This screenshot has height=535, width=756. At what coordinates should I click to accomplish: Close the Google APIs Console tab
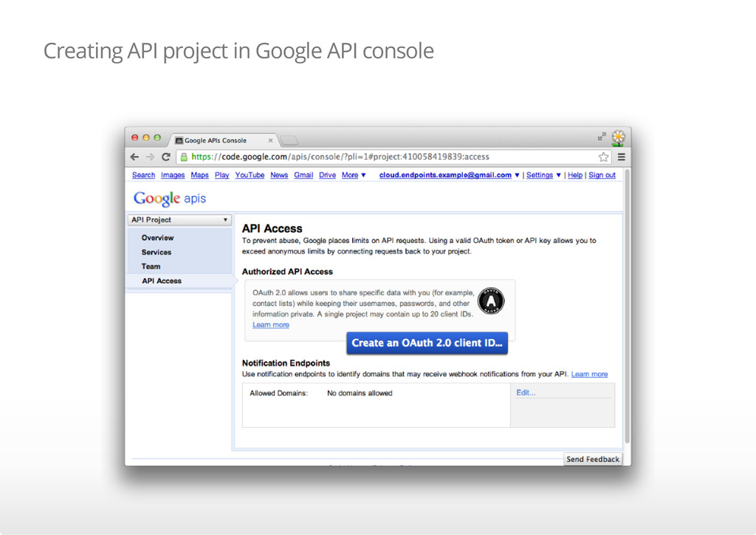coord(270,140)
